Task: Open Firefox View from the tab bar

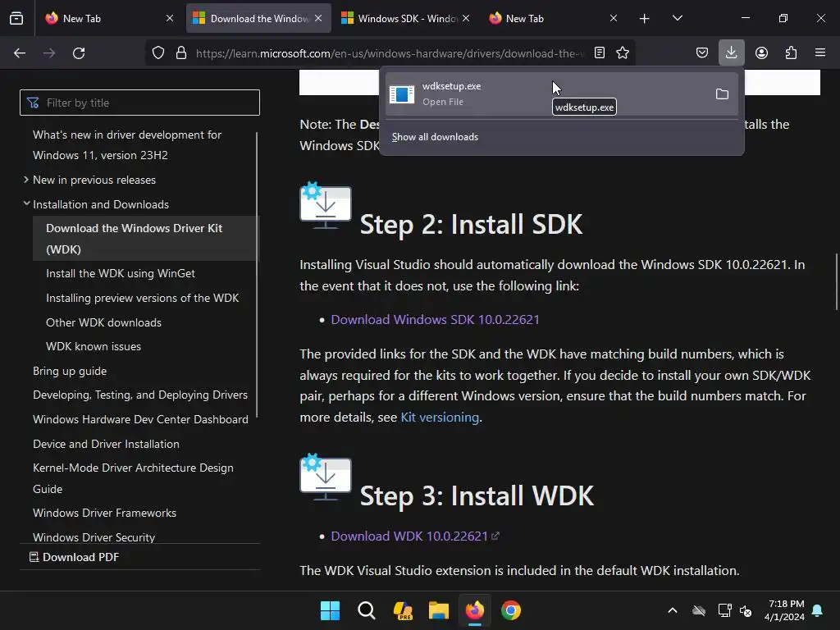Action: 16,18
